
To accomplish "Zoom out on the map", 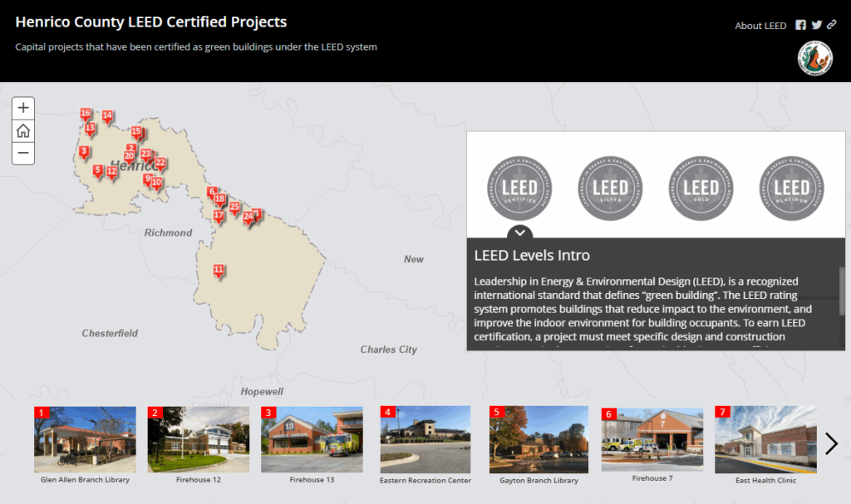I will pyautogui.click(x=23, y=153).
